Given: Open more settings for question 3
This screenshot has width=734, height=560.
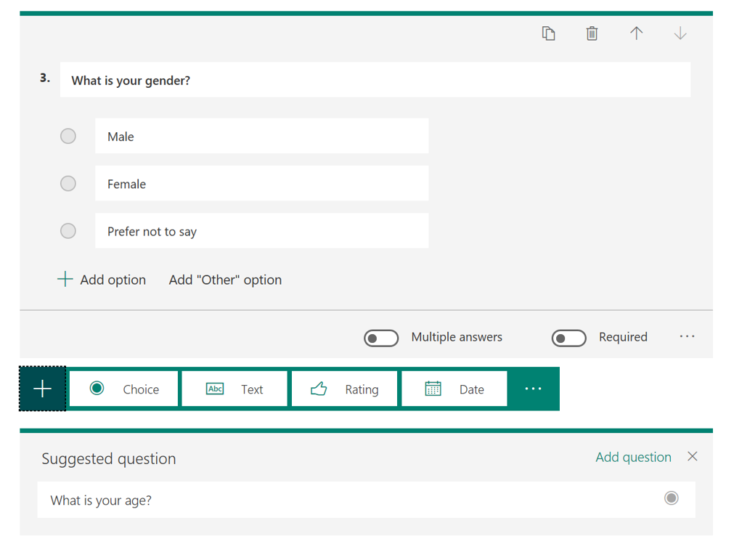Looking at the screenshot, I should click(687, 336).
